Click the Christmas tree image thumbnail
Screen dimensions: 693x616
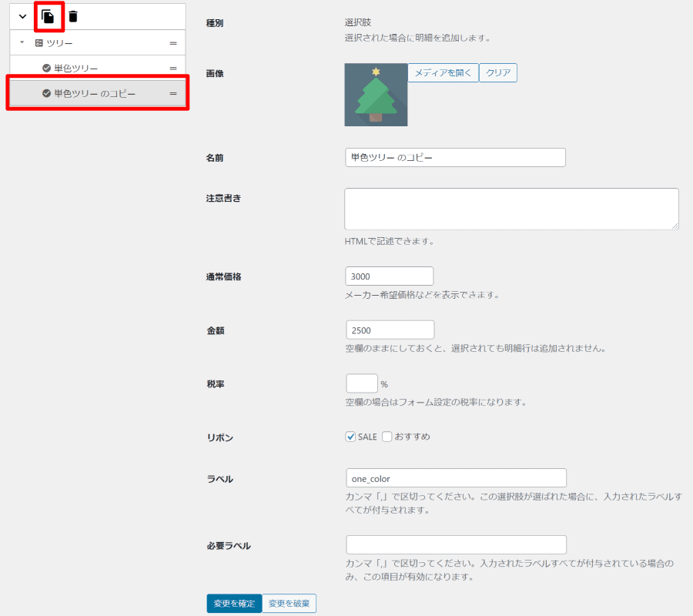[x=376, y=95]
